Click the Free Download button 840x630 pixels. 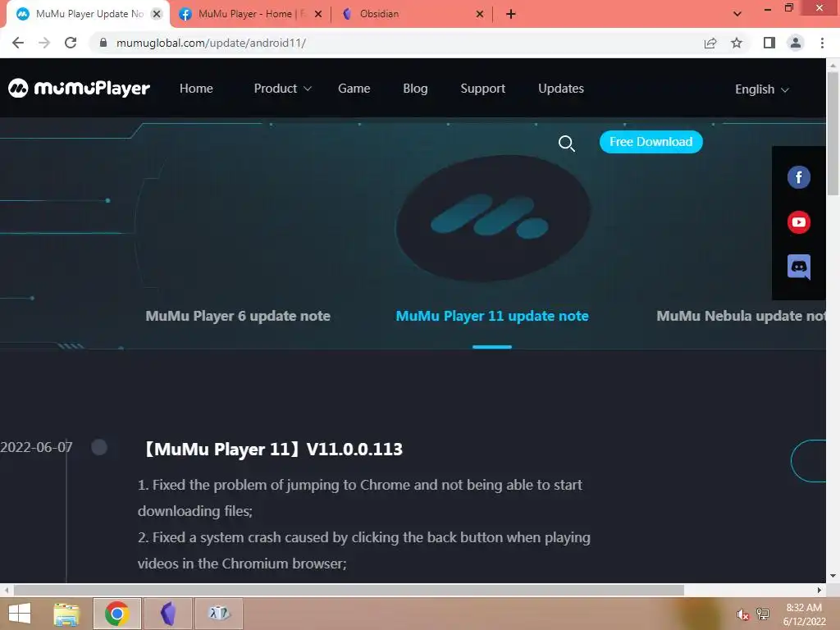651,142
